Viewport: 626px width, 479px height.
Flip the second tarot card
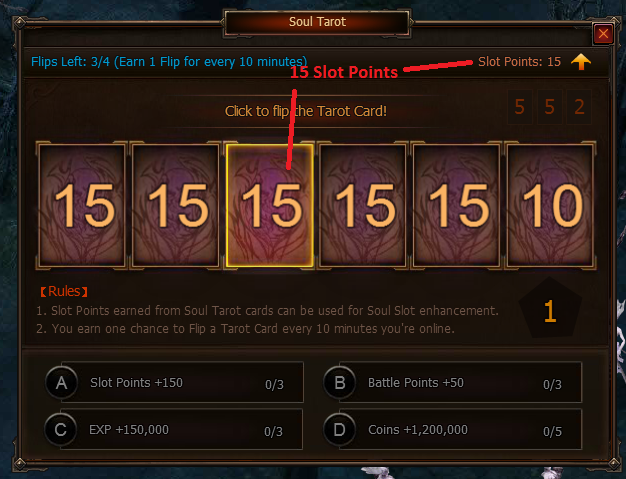click(x=176, y=206)
